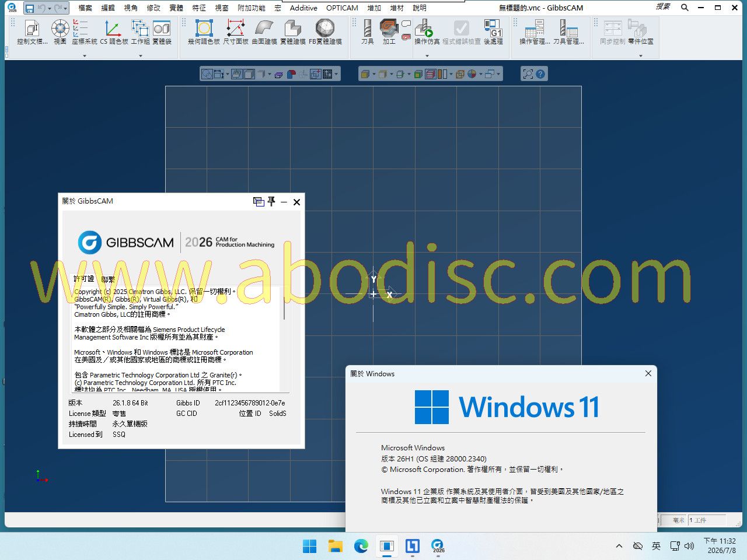Click the blue help question mark icon
Image resolution: width=747 pixels, height=560 pixels.
coord(540,74)
